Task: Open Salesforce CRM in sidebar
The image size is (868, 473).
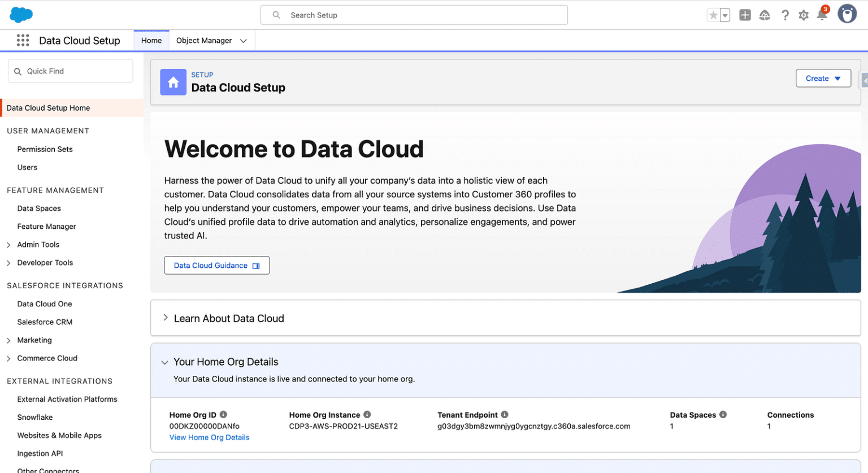Action: click(45, 322)
